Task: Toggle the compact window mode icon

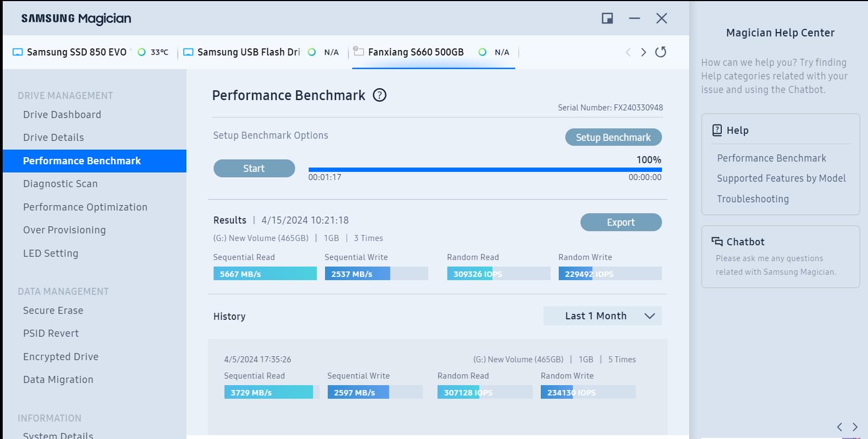Action: [607, 18]
